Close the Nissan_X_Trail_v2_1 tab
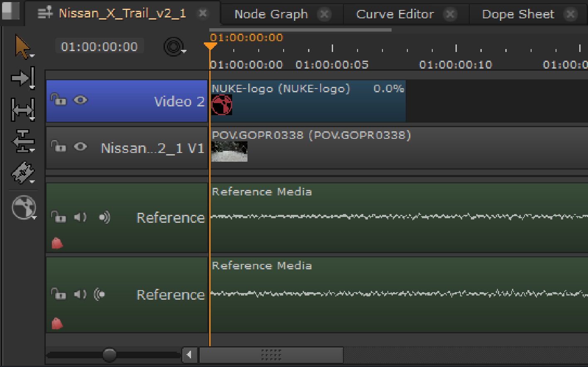This screenshot has height=367, width=588. click(x=203, y=13)
